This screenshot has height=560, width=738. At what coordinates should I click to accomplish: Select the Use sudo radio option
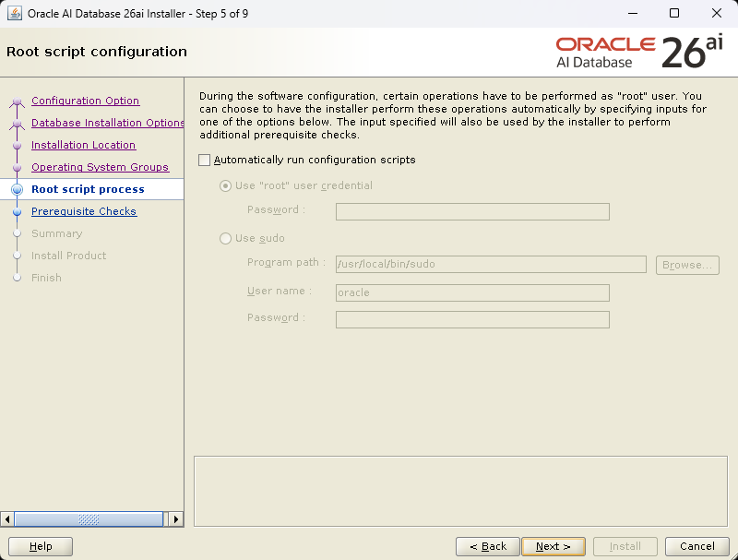click(x=225, y=239)
